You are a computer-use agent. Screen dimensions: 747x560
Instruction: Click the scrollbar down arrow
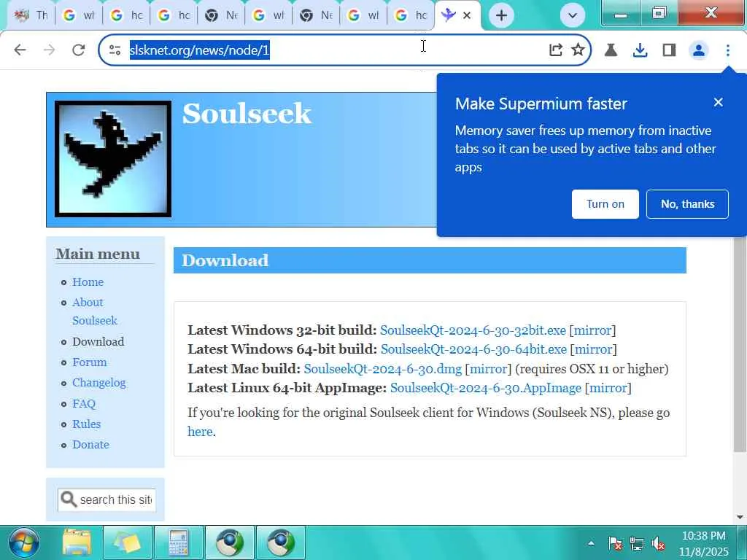pyautogui.click(x=740, y=517)
